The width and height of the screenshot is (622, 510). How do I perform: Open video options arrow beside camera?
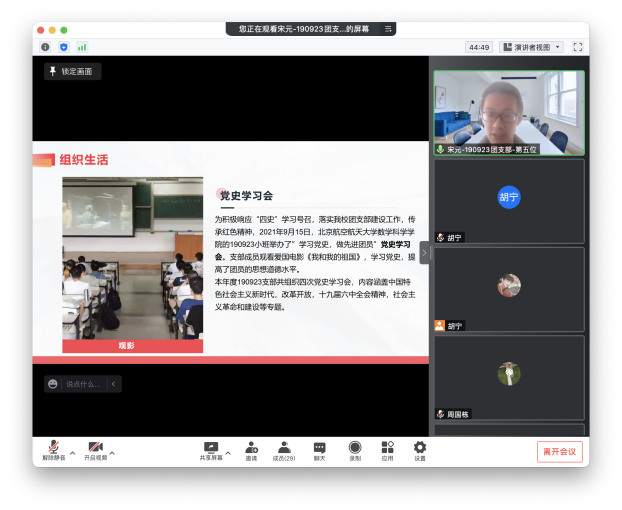click(x=112, y=452)
